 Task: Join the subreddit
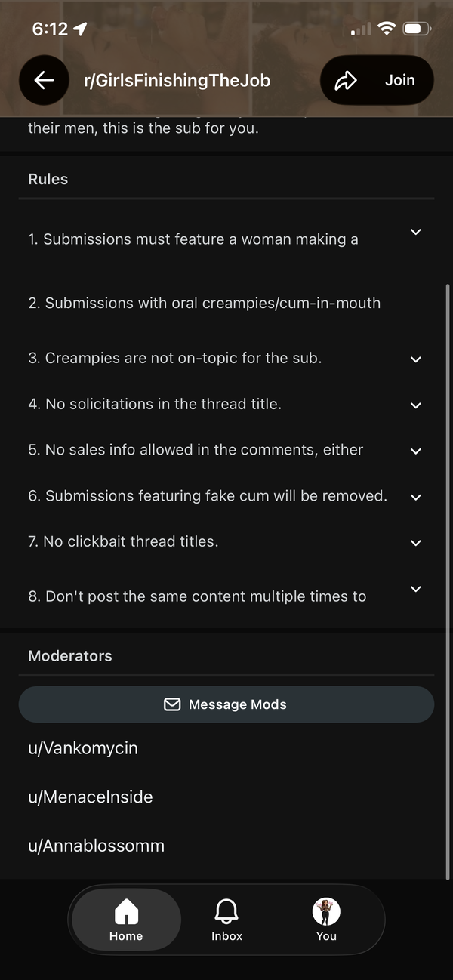[399, 80]
